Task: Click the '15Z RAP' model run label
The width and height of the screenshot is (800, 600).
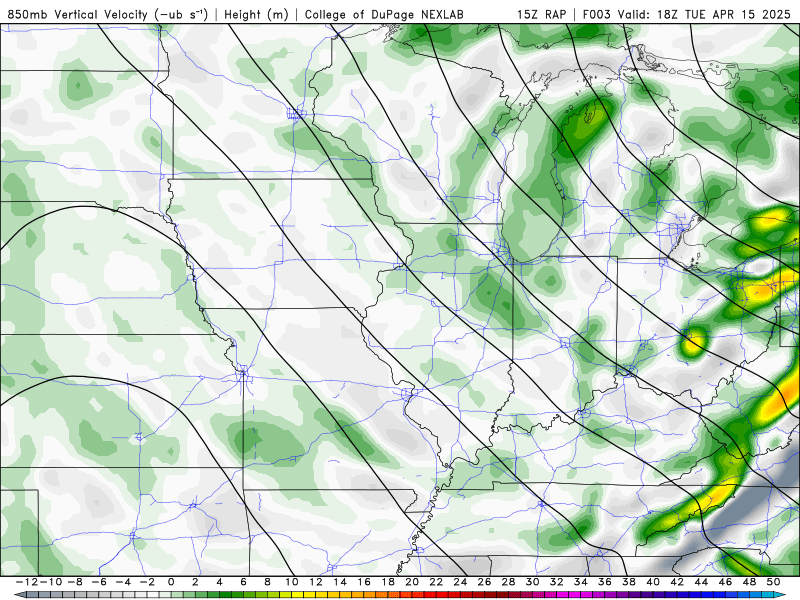Action: click(x=541, y=14)
